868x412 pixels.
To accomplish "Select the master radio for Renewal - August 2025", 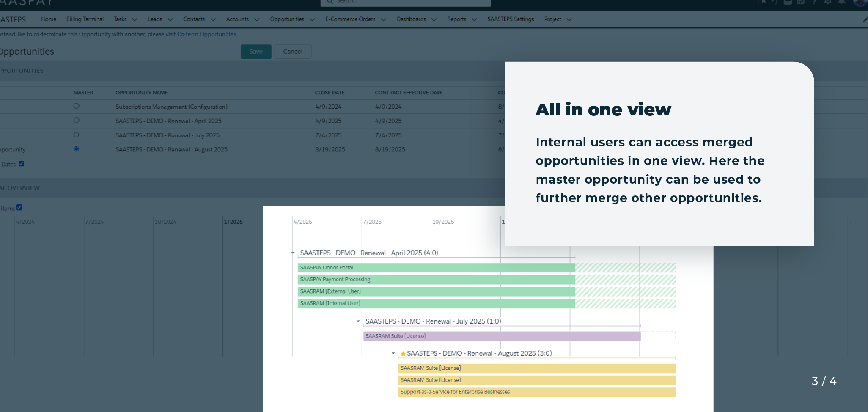I will 76,149.
